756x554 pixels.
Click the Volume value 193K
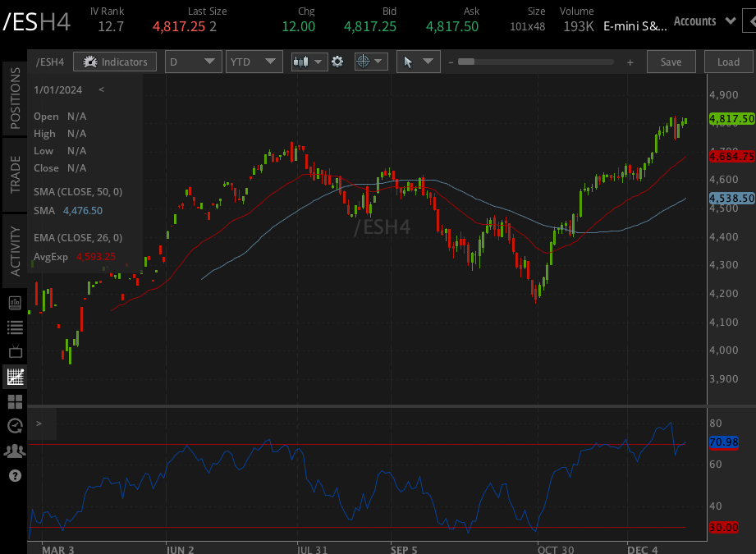pos(579,26)
